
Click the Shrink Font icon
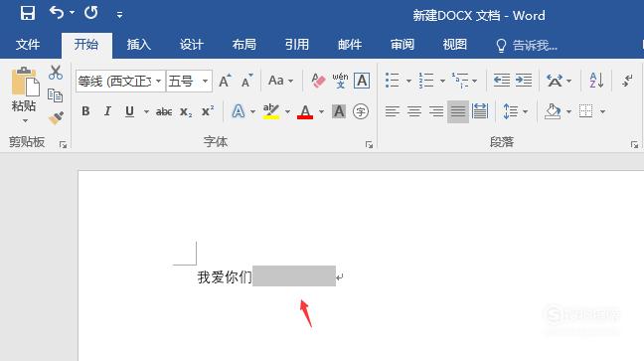point(246,81)
